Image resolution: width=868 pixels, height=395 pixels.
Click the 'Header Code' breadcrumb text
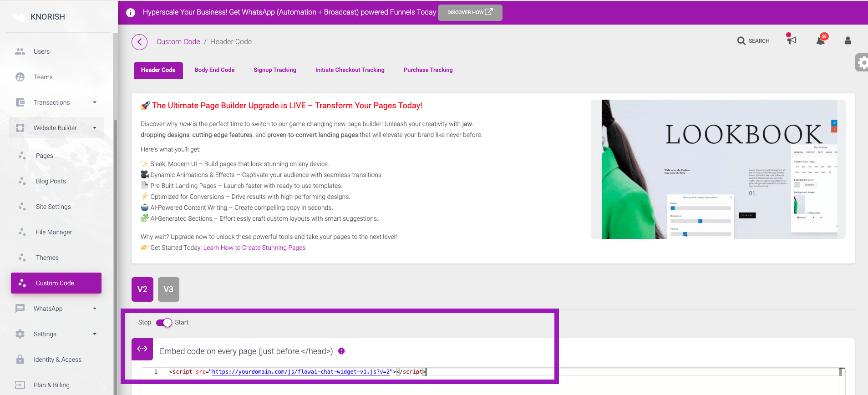[231, 41]
